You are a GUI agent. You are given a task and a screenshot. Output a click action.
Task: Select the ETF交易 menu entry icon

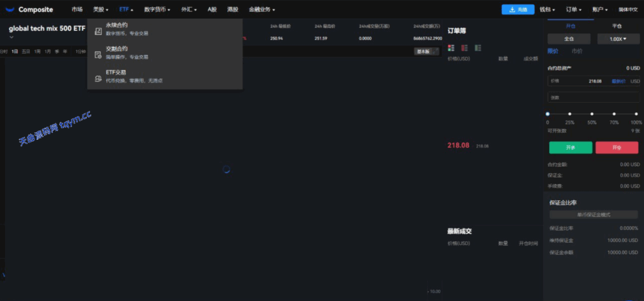97,78
